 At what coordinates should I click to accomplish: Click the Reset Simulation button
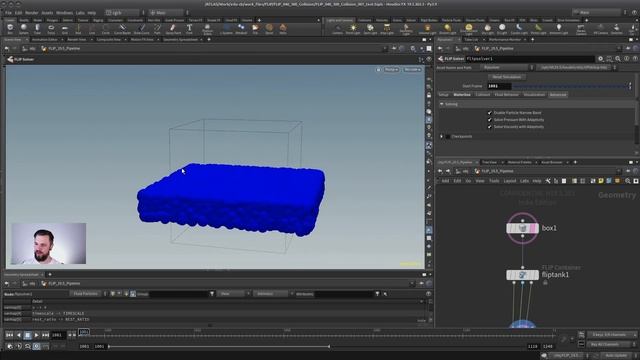click(507, 77)
